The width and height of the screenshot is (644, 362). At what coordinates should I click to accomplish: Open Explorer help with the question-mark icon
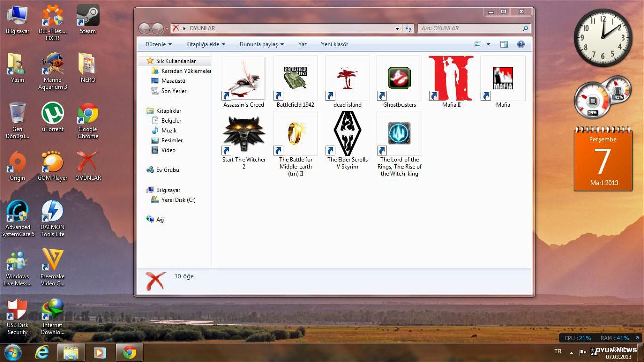tap(521, 44)
